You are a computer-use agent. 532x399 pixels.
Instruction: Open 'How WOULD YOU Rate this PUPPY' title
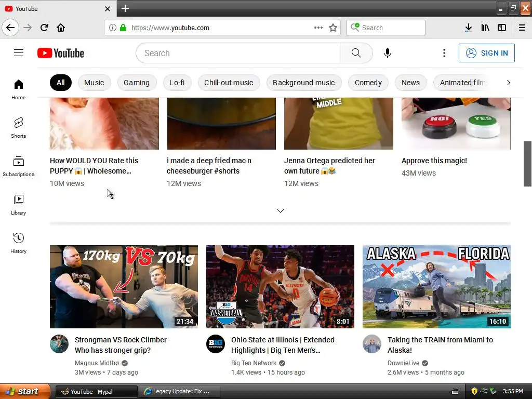(94, 166)
